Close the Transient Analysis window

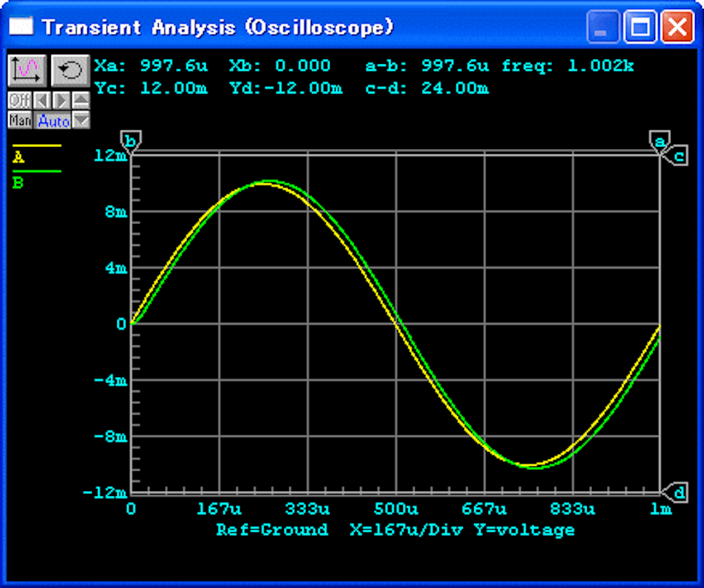tap(677, 27)
